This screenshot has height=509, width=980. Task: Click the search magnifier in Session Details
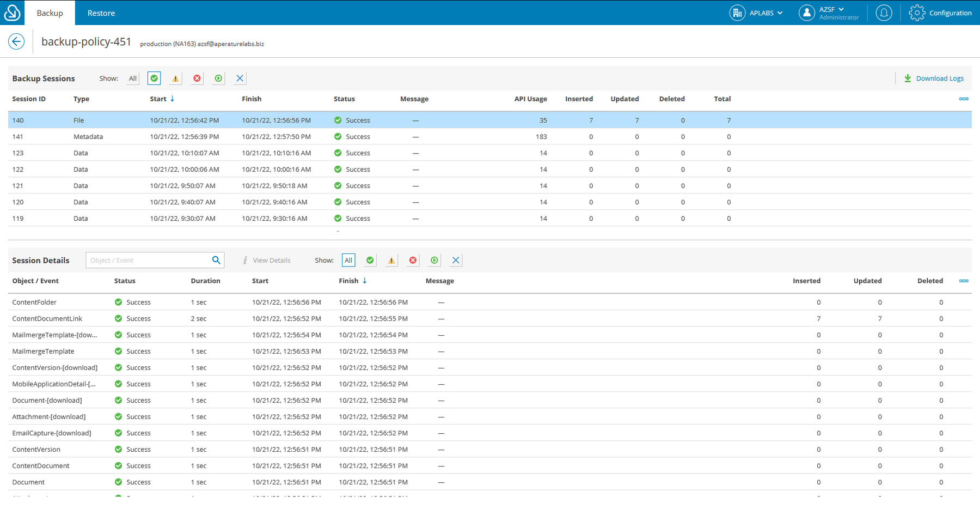pyautogui.click(x=216, y=260)
